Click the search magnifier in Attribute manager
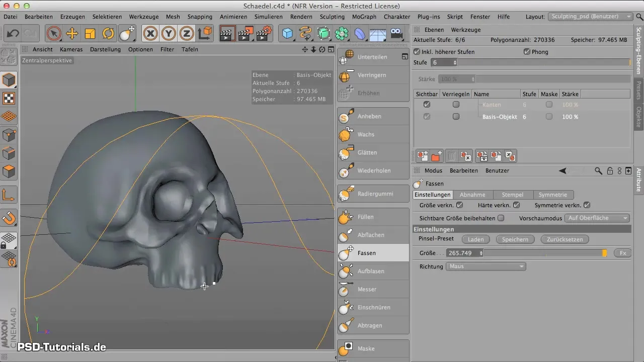This screenshot has width=644, height=362. [598, 171]
